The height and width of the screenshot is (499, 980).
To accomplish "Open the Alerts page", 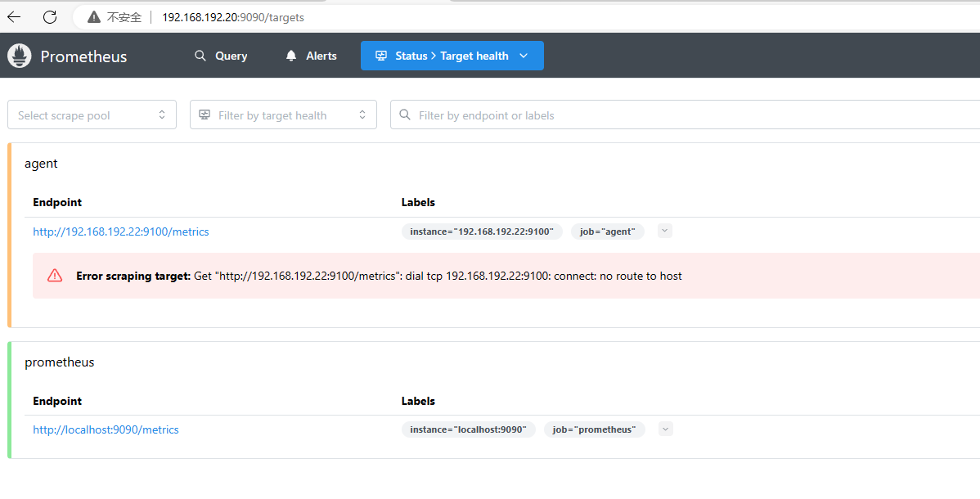I will tap(311, 56).
